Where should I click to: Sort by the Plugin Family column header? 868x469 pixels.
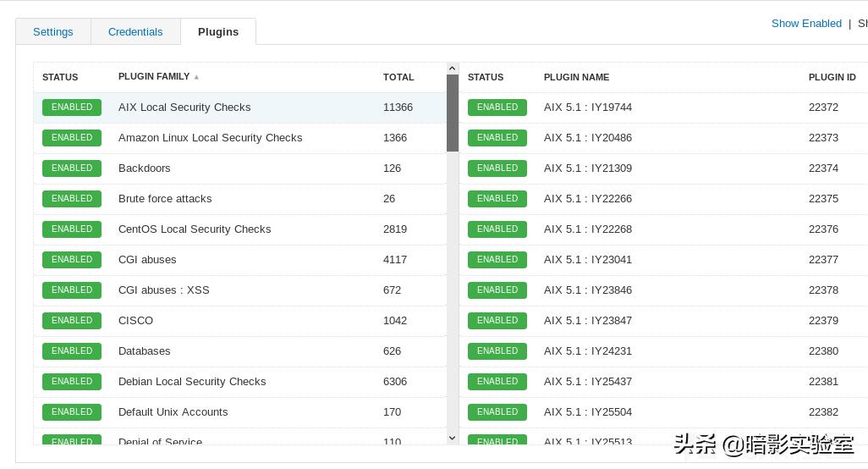pyautogui.click(x=154, y=77)
